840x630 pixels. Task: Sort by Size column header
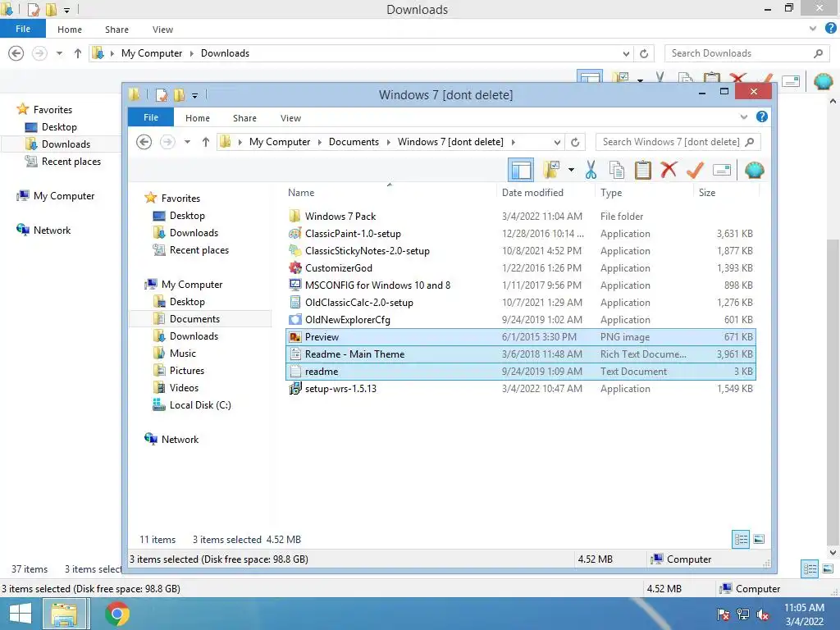(x=707, y=193)
